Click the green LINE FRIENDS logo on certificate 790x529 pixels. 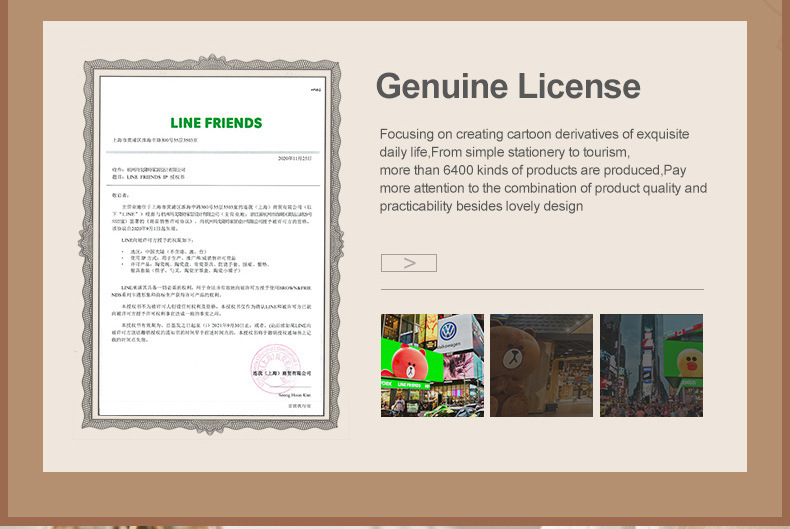tap(216, 123)
